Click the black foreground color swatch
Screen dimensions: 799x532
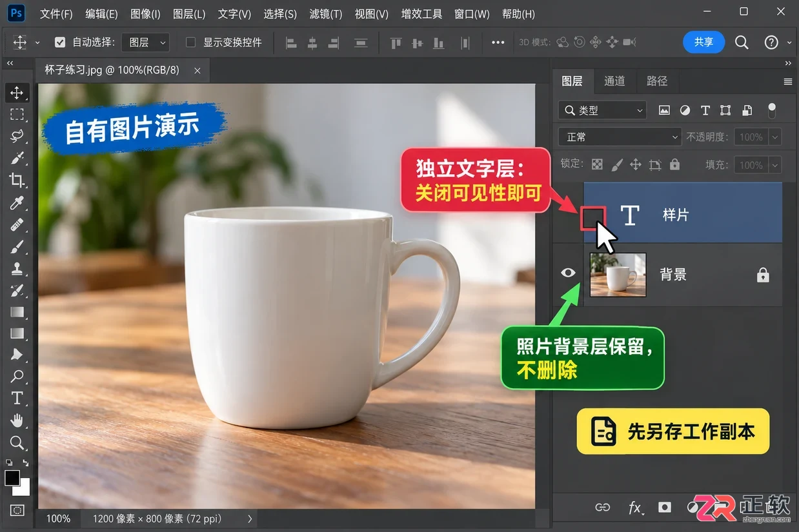coord(12,478)
